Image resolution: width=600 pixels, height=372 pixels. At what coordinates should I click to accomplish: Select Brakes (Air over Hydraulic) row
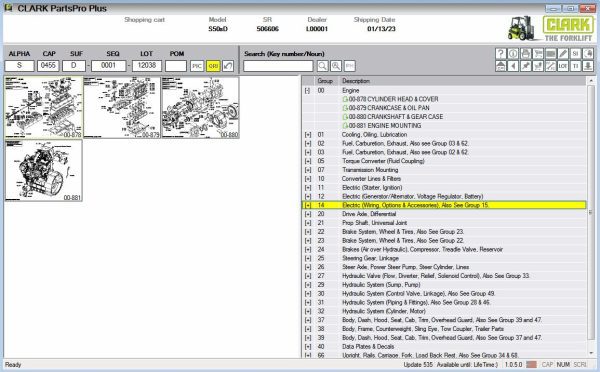coord(444,250)
